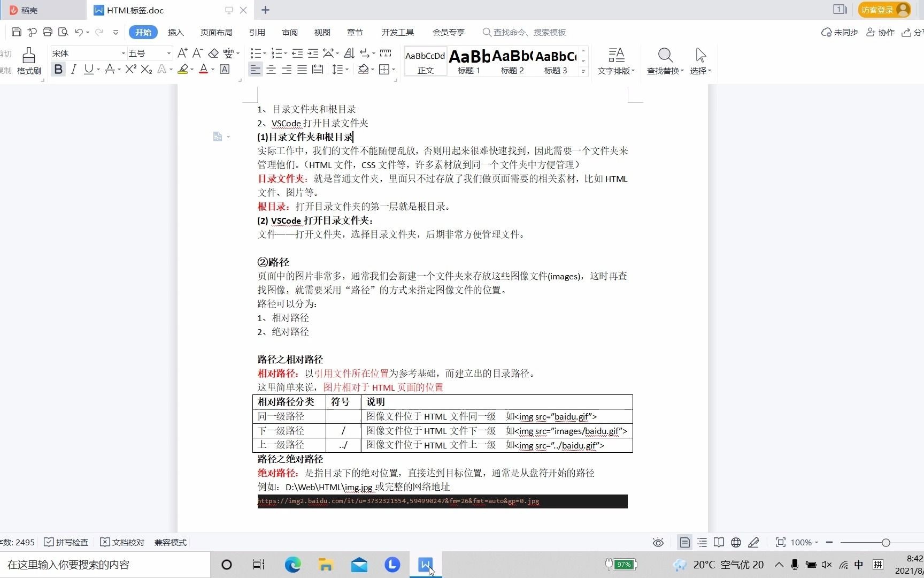Open the 开发工具 ribbon tab

tap(397, 32)
